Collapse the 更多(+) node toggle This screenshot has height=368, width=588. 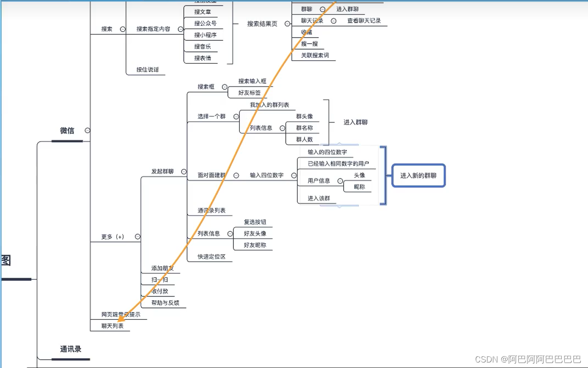coord(137,237)
